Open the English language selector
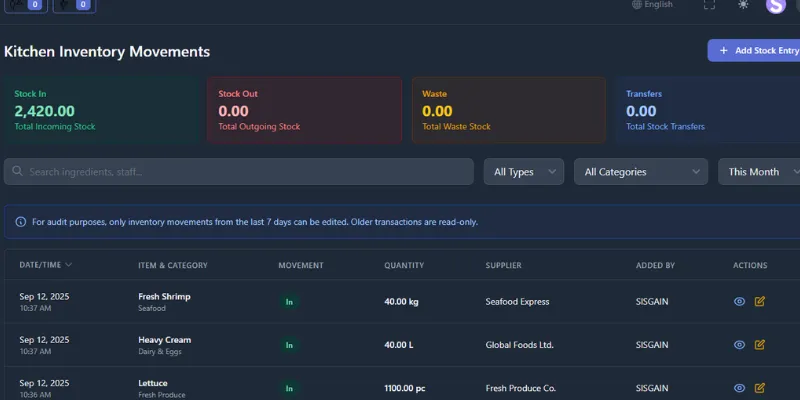Image resolution: width=800 pixels, height=400 pixels. pos(652,5)
